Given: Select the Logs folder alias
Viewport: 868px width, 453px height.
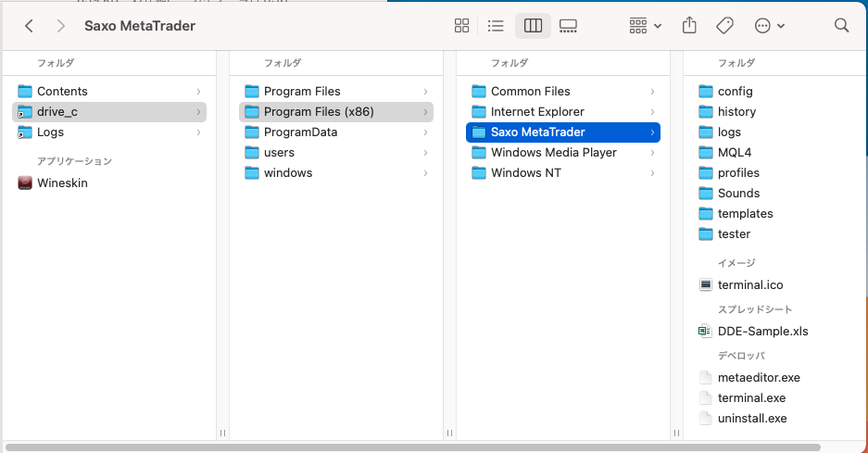Looking at the screenshot, I should (x=109, y=132).
